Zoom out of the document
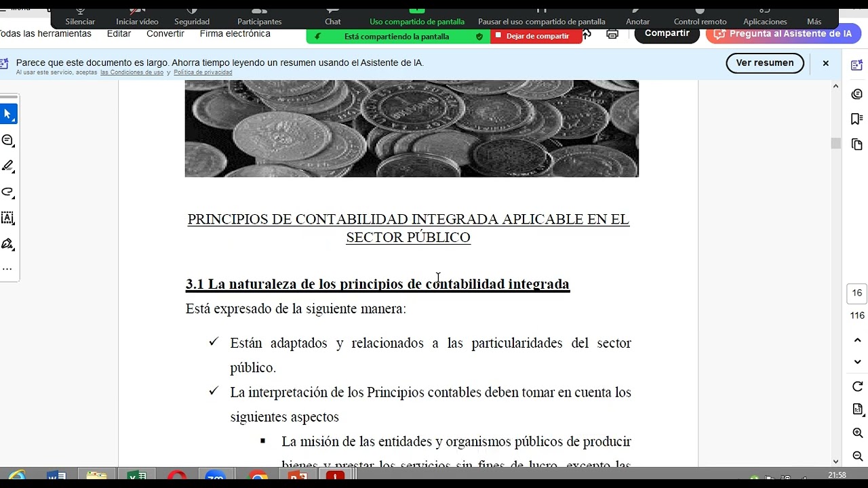Screen dimensions: 868x488 857,456
